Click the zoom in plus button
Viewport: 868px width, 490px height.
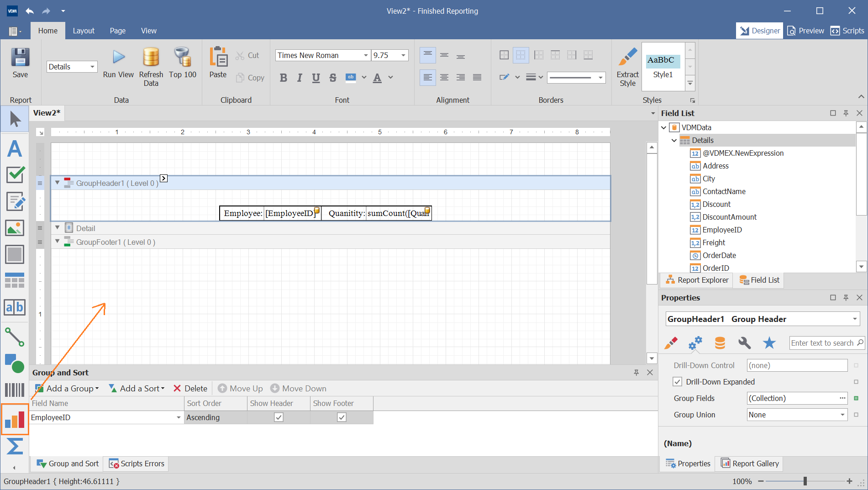coord(849,481)
